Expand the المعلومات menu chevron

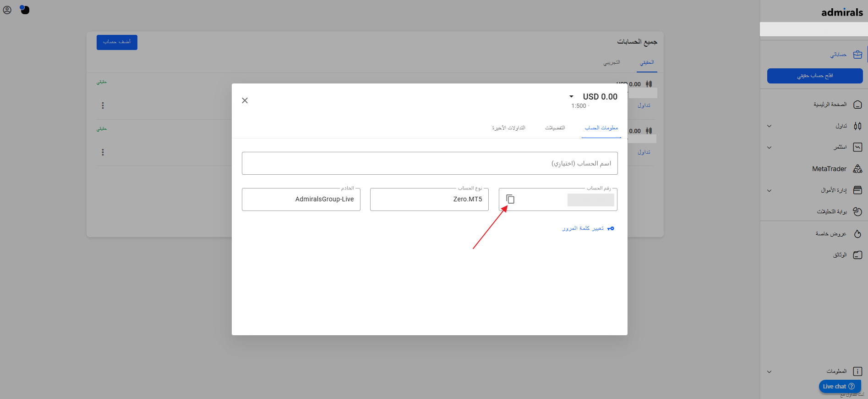(769, 372)
